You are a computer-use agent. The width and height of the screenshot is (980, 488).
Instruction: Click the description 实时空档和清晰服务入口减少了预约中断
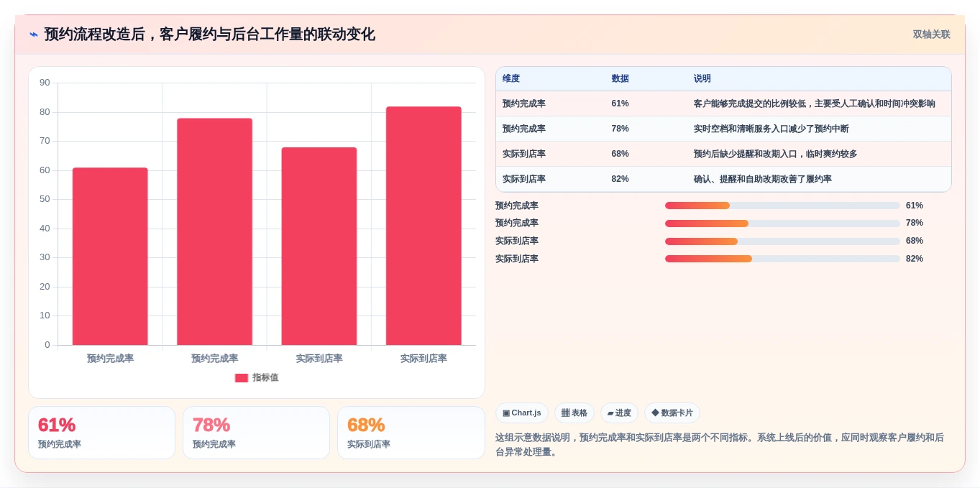tap(771, 129)
